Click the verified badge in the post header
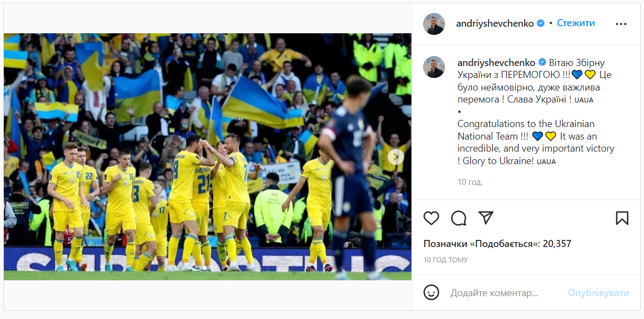Screen dimensions: 644x319 coord(541,23)
